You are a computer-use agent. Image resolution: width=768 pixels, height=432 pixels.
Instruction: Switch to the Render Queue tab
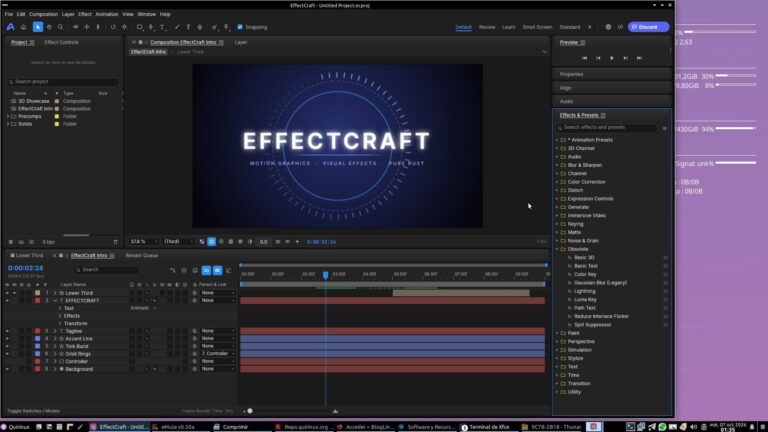[x=142, y=256]
